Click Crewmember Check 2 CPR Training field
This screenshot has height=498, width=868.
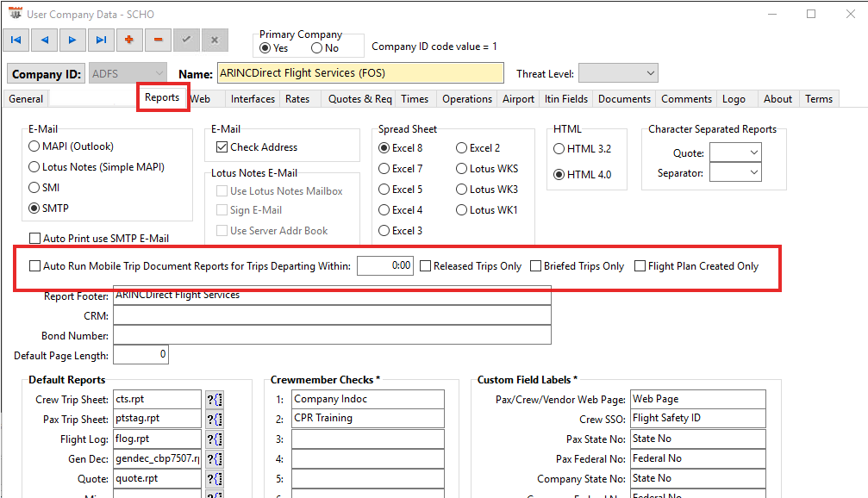[368, 419]
